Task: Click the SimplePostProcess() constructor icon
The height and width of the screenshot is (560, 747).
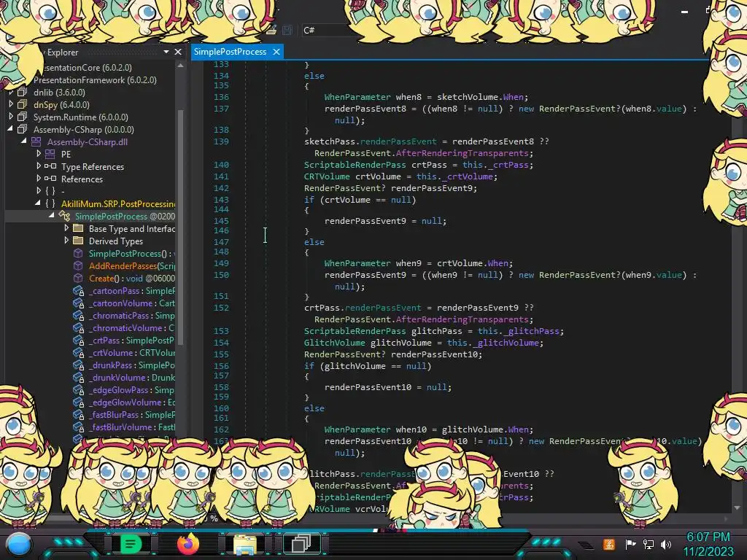Action: click(x=78, y=253)
